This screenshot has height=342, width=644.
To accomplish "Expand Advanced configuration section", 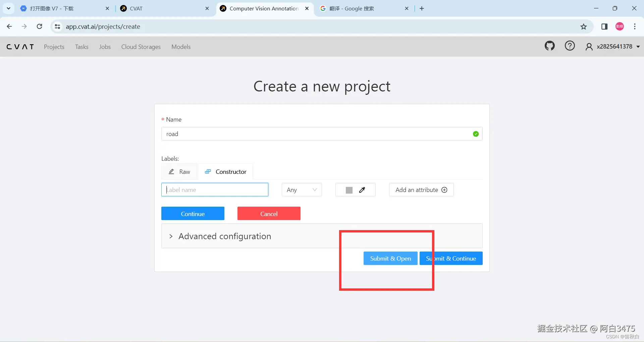I will [322, 236].
